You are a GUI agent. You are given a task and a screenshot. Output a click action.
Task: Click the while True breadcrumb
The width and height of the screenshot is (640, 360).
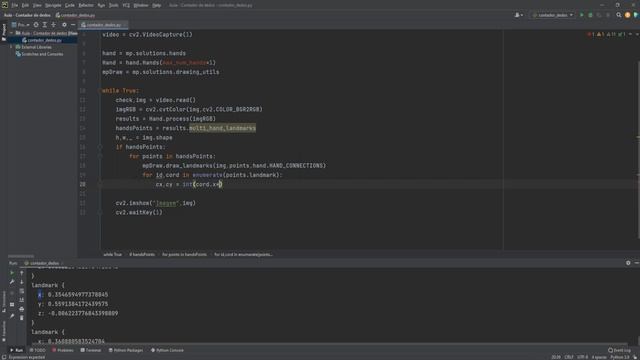(x=113, y=254)
